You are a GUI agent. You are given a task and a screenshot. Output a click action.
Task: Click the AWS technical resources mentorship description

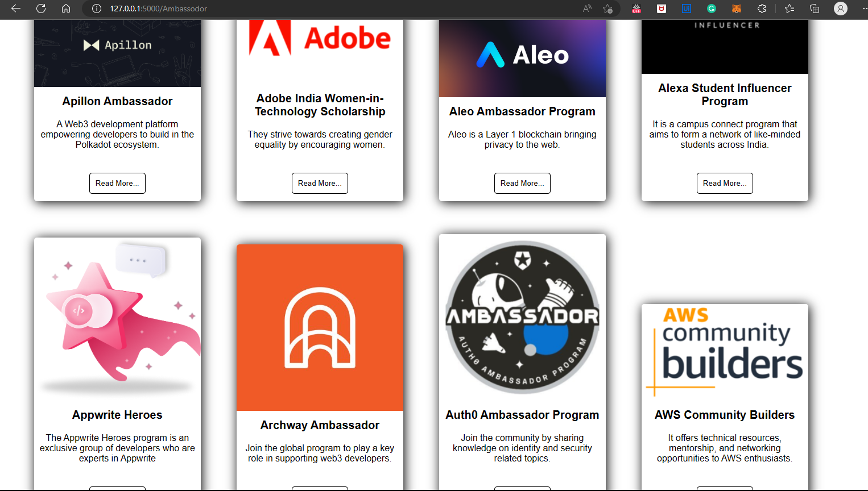(725, 448)
